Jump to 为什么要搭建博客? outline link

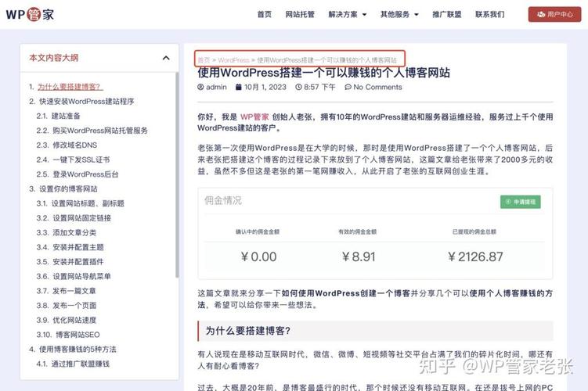[x=70, y=87]
